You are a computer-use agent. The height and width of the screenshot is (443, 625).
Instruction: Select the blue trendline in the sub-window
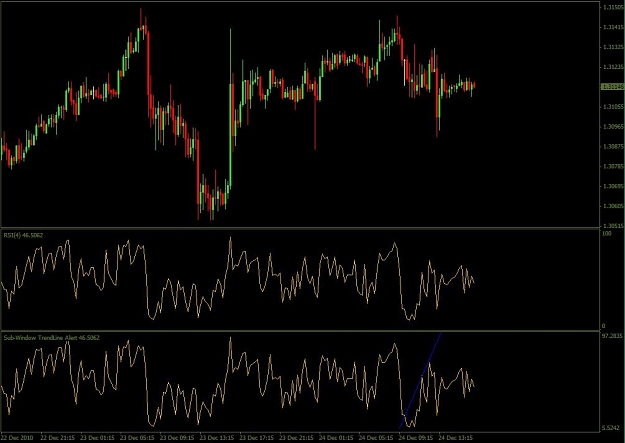[x=420, y=380]
